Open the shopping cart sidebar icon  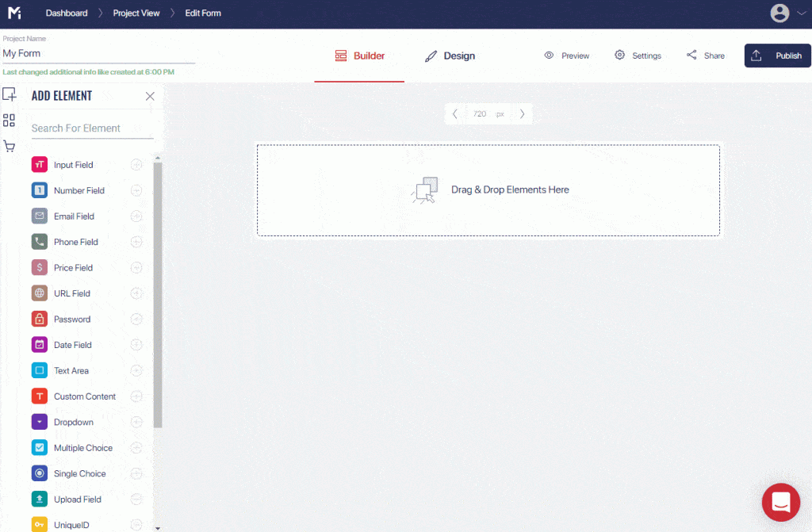click(9, 147)
